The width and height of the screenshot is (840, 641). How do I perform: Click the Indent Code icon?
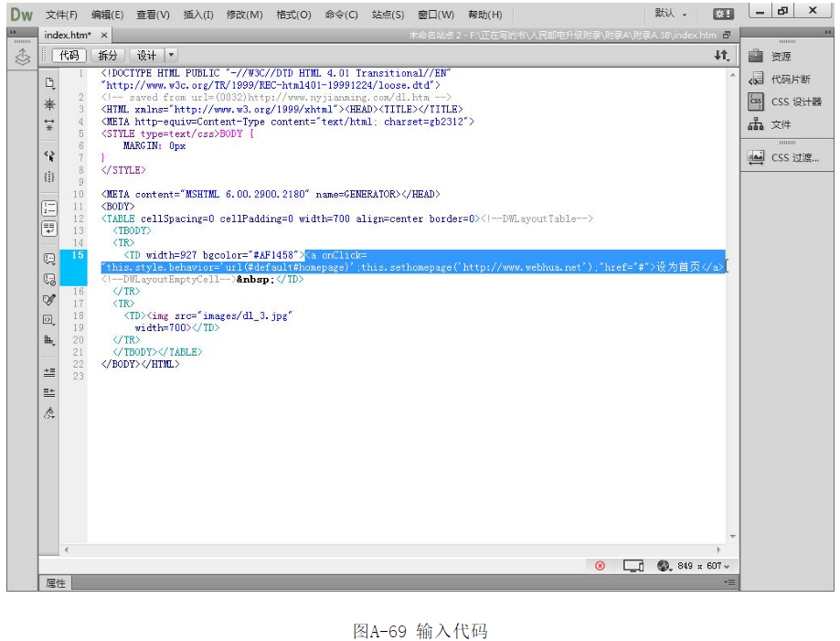49,372
